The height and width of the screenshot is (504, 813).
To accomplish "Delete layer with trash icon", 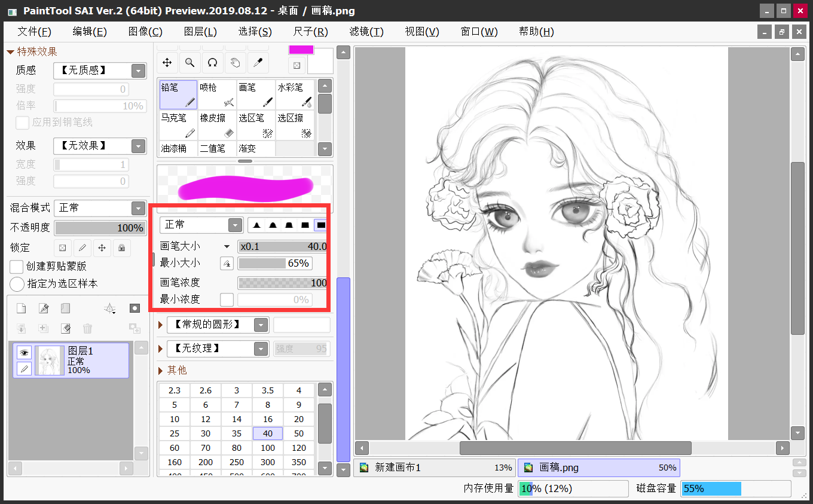I will pos(87,328).
